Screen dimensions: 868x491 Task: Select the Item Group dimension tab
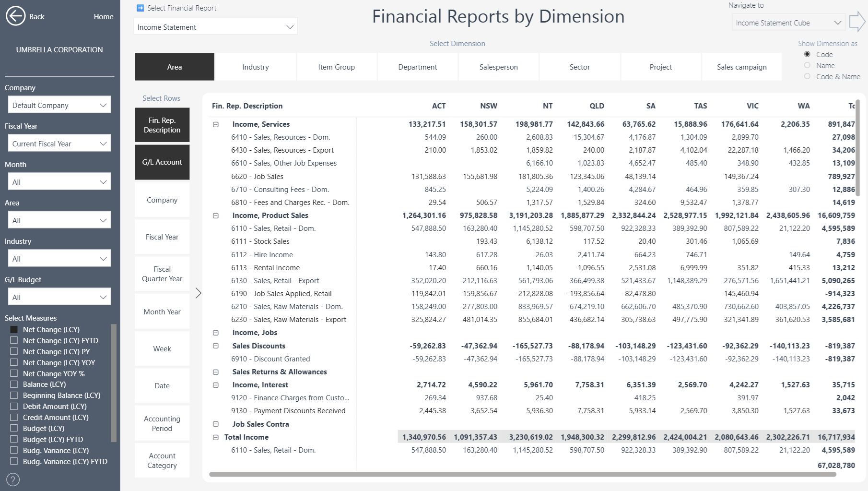click(x=336, y=67)
